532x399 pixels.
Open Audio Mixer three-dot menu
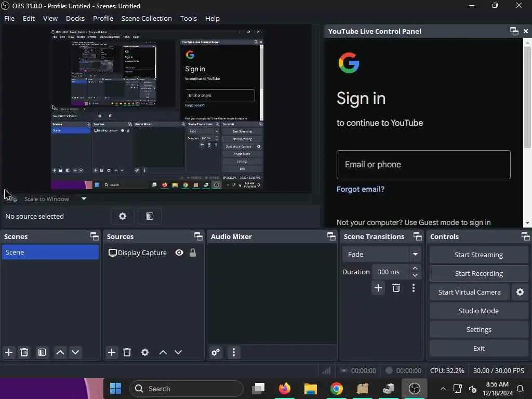pos(234,352)
